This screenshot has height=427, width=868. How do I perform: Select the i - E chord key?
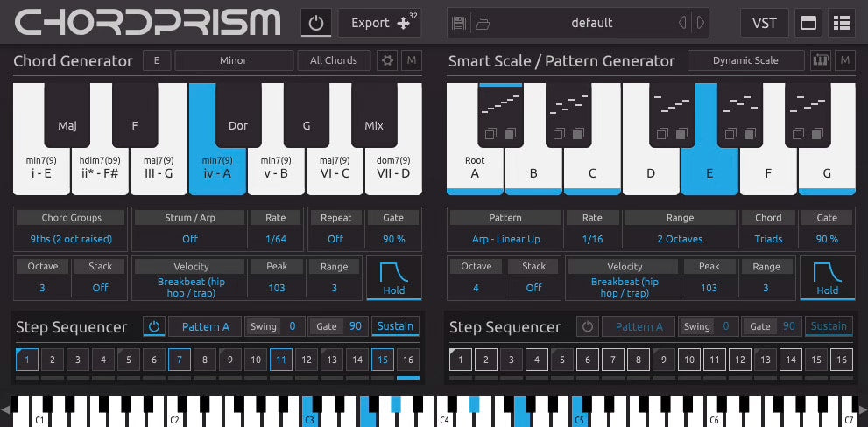click(x=41, y=169)
